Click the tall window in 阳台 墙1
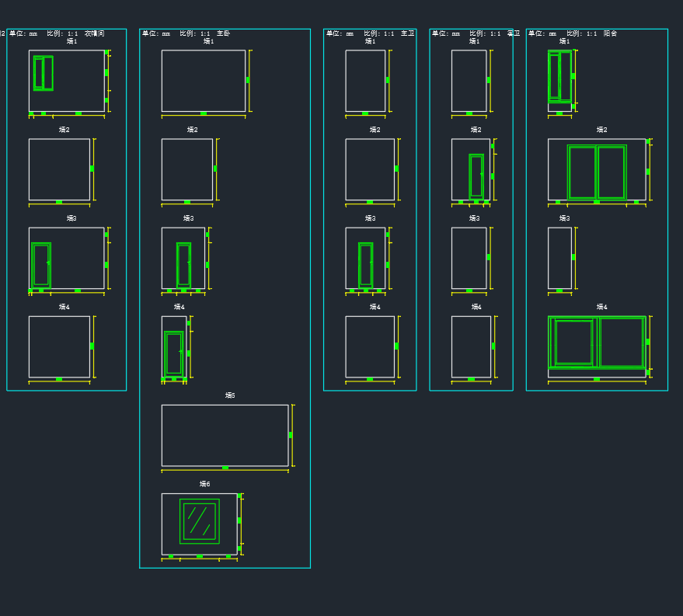Screen dimensions: 683x616 pos(559,76)
